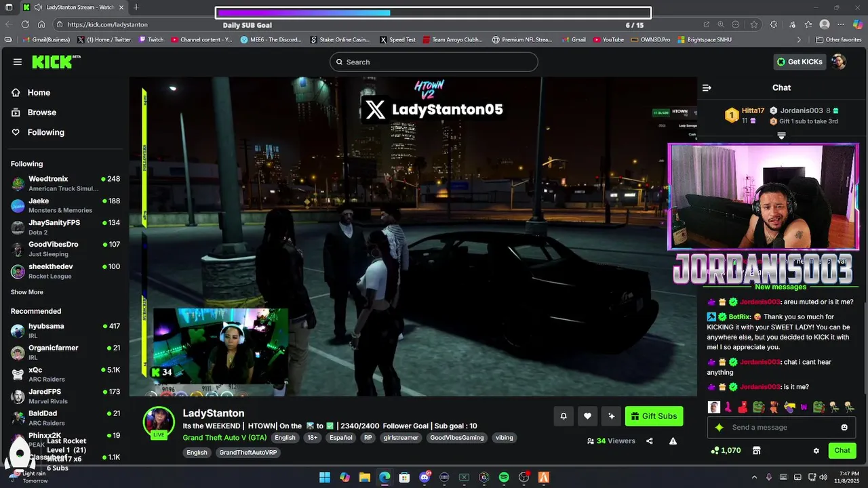The image size is (868, 488).
Task: Click the Gift Subs button
Action: (654, 416)
